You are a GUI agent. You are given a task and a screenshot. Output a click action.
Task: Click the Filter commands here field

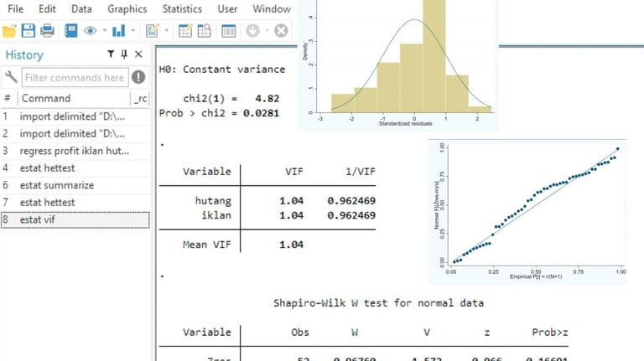(x=75, y=78)
